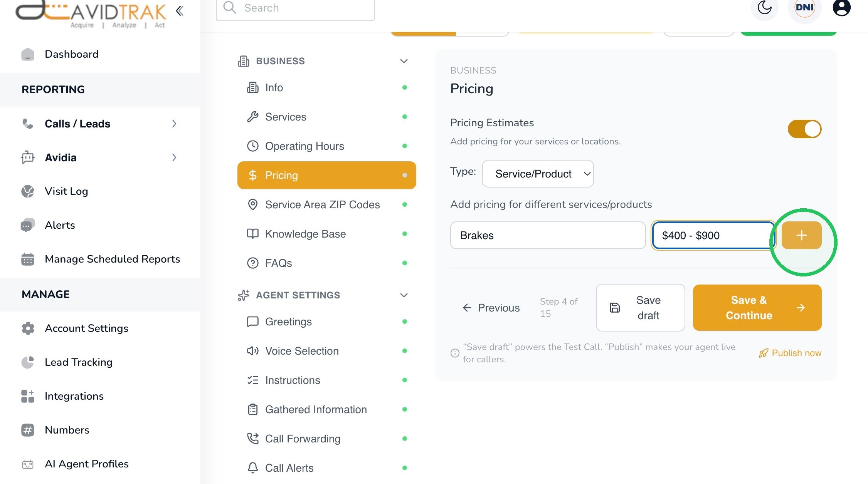
Task: Click the Numbers hash icon
Action: [x=28, y=430]
